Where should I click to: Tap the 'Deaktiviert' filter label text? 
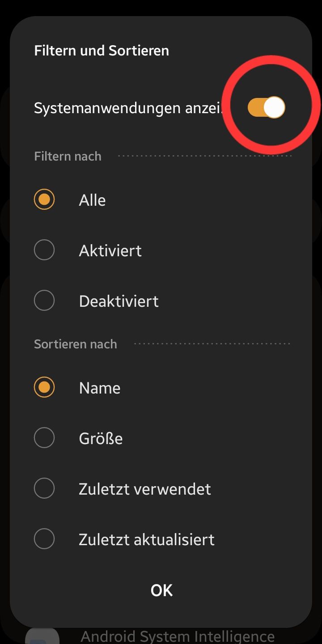tap(119, 301)
